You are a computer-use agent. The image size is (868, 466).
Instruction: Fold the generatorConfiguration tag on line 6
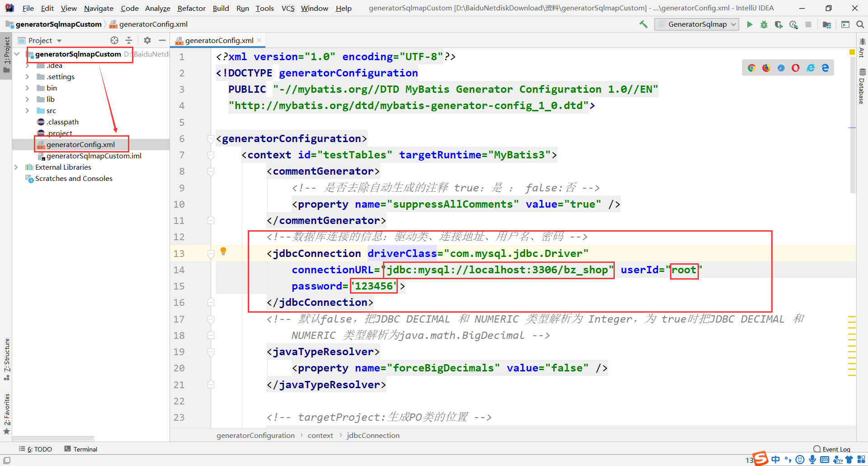point(211,139)
